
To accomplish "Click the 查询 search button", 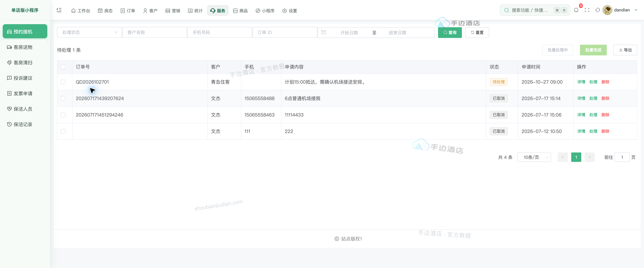I will (450, 33).
